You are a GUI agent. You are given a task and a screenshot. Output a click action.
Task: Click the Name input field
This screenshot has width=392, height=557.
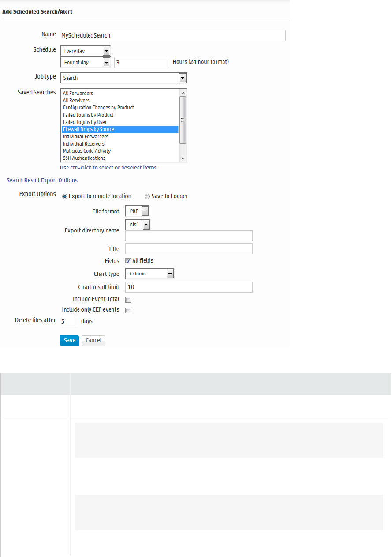[x=172, y=35]
